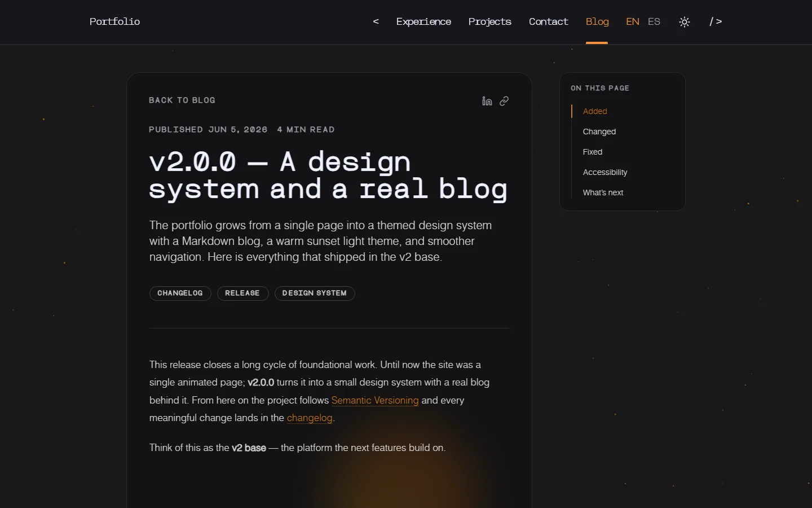Jump to the What's next section

click(603, 192)
